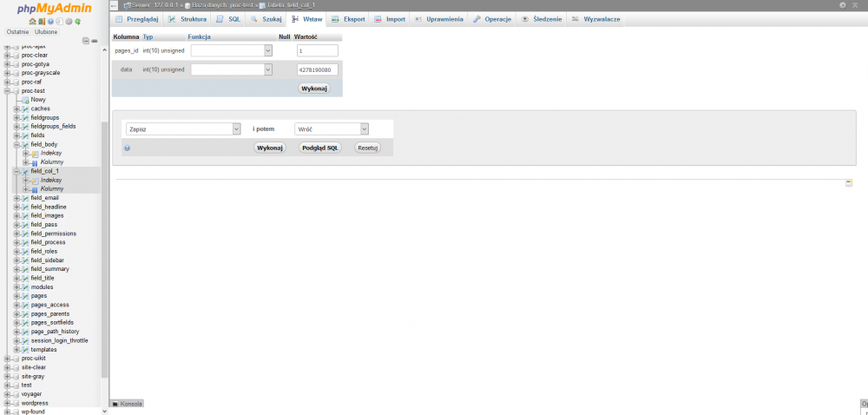The image size is (868, 415).
Task: Open the Konsola bar at bottom
Action: (128, 404)
